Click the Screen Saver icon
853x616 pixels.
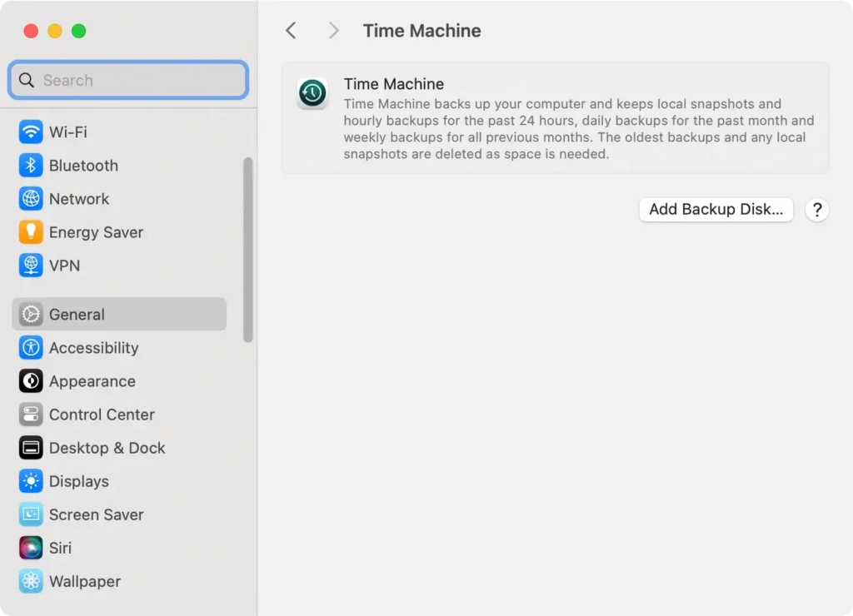click(x=31, y=514)
